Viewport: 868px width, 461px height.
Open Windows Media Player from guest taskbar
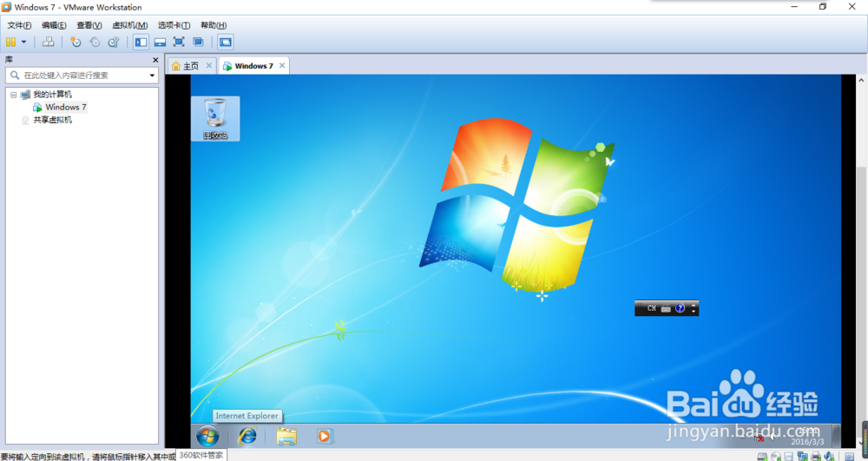click(325, 436)
